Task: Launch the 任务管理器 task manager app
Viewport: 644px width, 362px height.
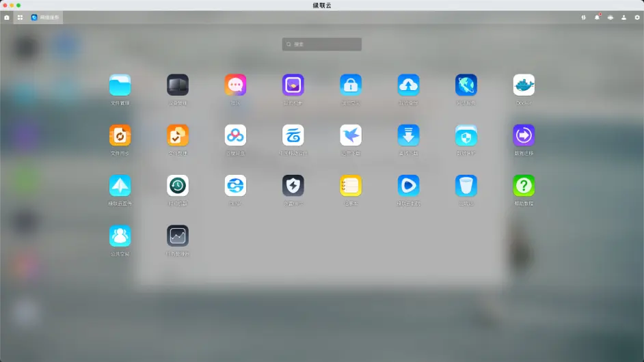Action: (178, 236)
